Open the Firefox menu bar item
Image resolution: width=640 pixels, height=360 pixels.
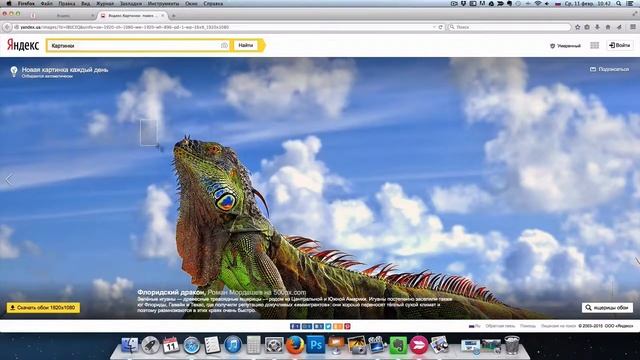tap(26, 3)
